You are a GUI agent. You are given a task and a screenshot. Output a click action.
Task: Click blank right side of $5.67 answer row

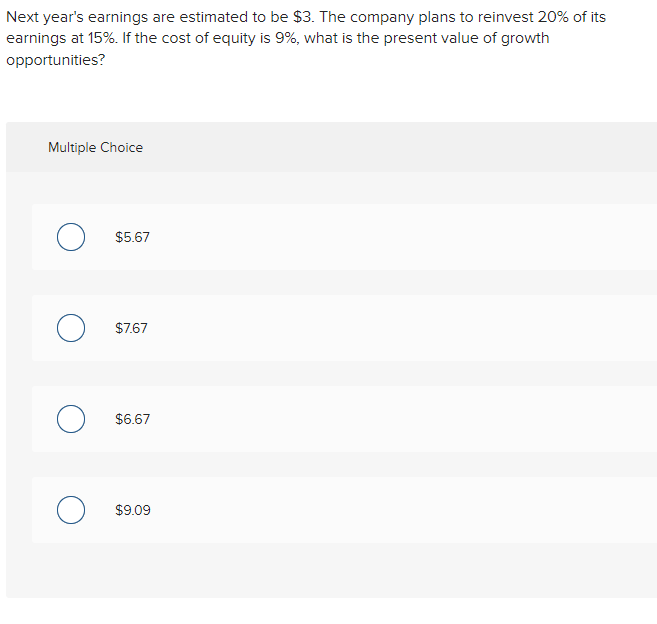tap(450, 237)
